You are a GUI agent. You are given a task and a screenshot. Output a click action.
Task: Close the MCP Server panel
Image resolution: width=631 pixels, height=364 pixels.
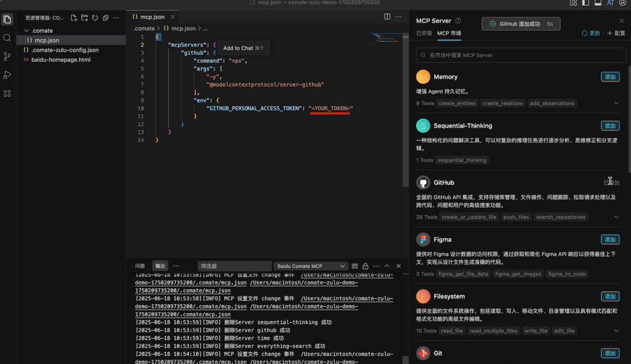[621, 20]
